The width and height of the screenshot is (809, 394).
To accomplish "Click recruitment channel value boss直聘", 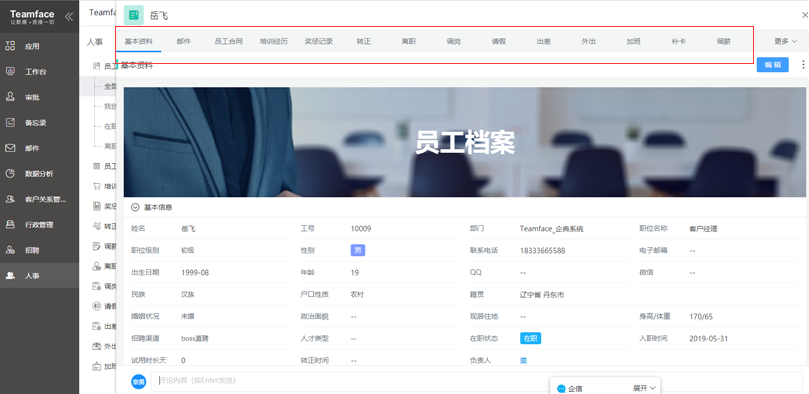I will 195,338.
